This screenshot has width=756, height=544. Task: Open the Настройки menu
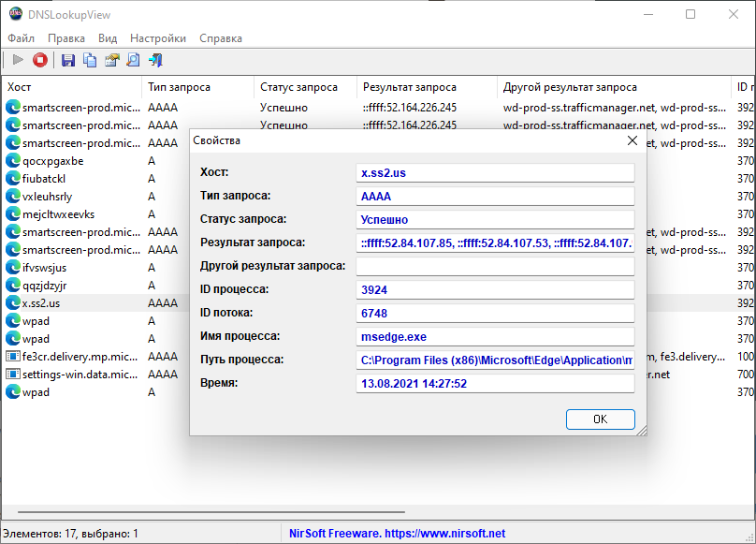coord(158,38)
